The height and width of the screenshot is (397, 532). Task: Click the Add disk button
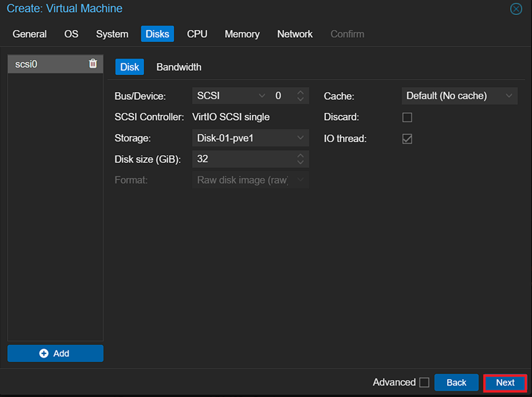coord(55,353)
